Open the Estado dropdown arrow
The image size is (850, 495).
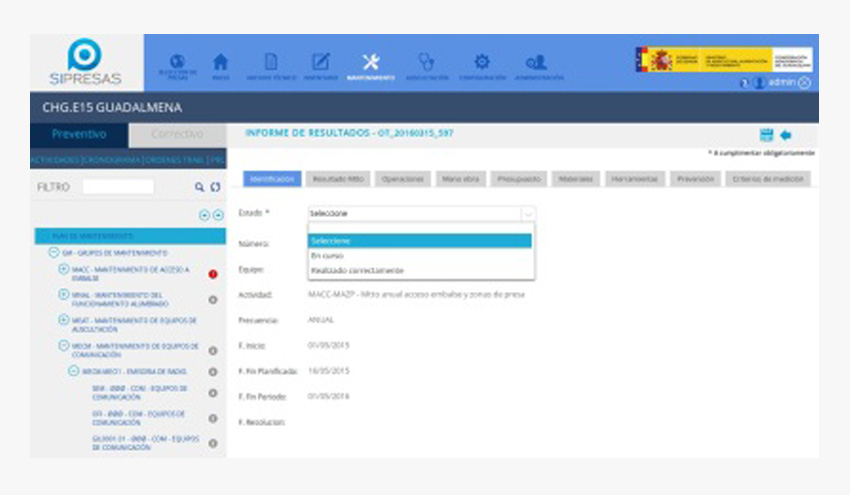pyautogui.click(x=528, y=213)
